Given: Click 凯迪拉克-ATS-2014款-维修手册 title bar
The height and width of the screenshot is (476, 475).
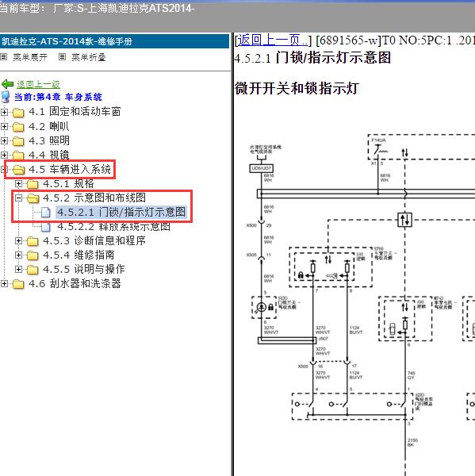Looking at the screenshot, I should [114, 41].
